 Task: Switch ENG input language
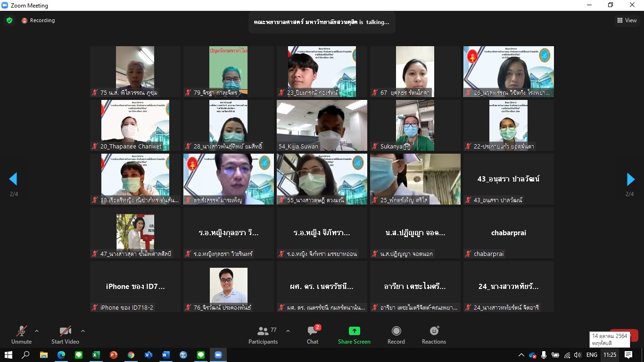pyautogui.click(x=591, y=355)
